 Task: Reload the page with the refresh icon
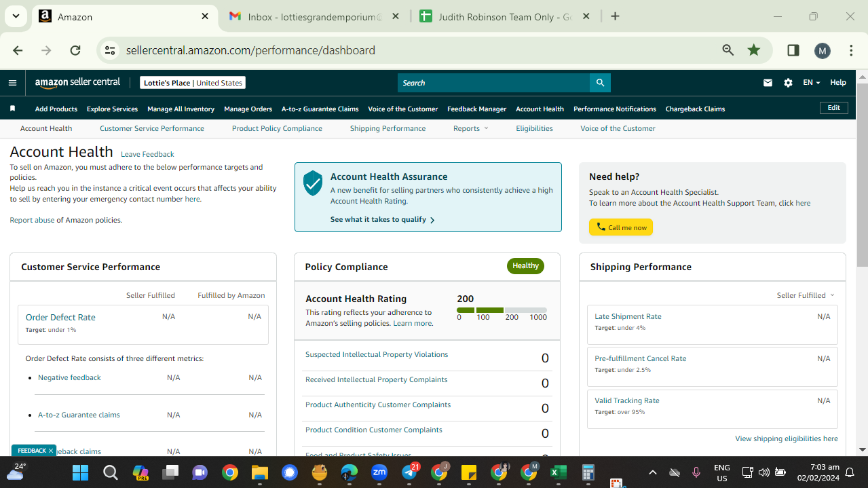point(75,50)
